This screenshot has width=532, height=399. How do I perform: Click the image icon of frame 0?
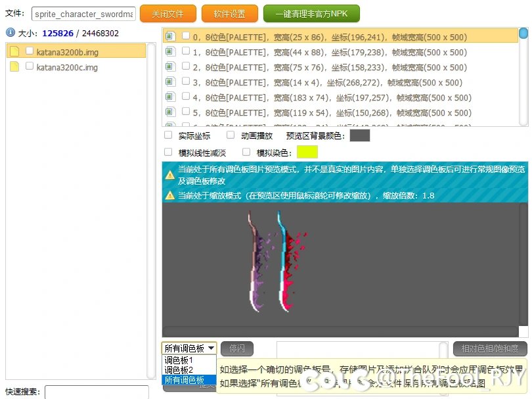click(170, 36)
